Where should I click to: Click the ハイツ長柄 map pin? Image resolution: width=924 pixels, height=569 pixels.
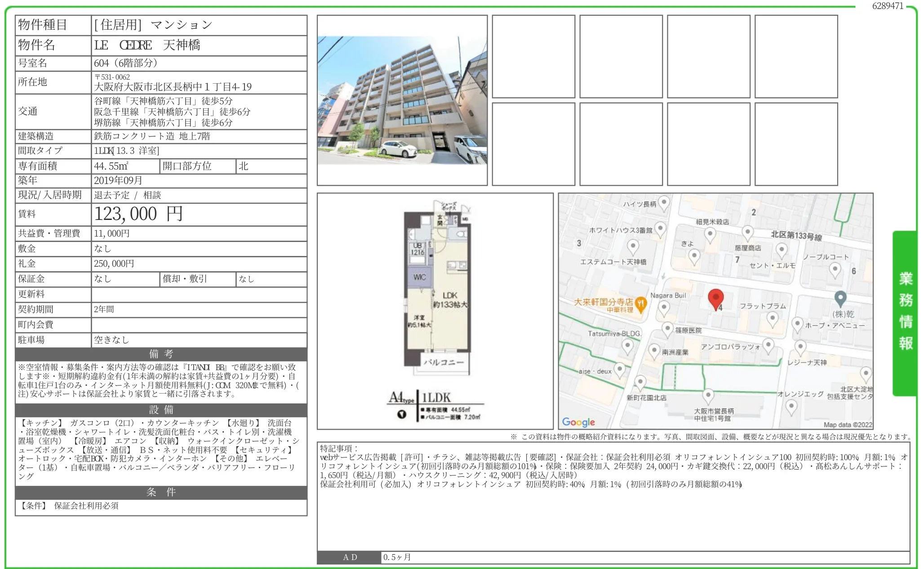pos(664,202)
